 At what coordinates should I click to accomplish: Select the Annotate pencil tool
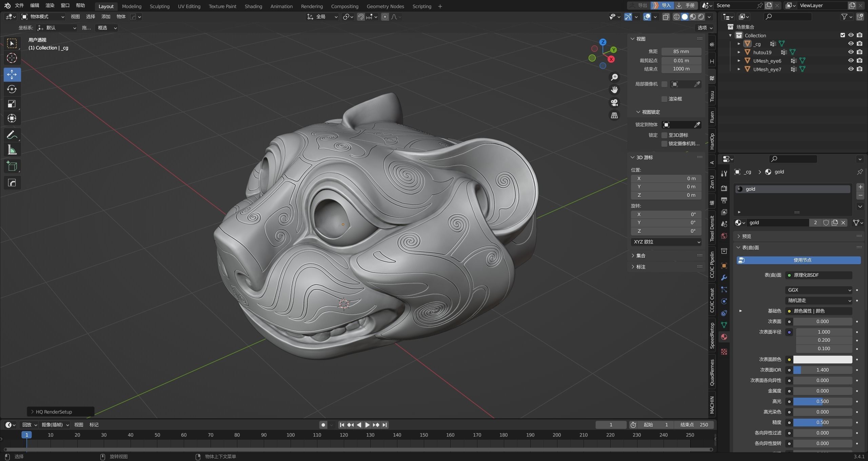pyautogui.click(x=12, y=135)
